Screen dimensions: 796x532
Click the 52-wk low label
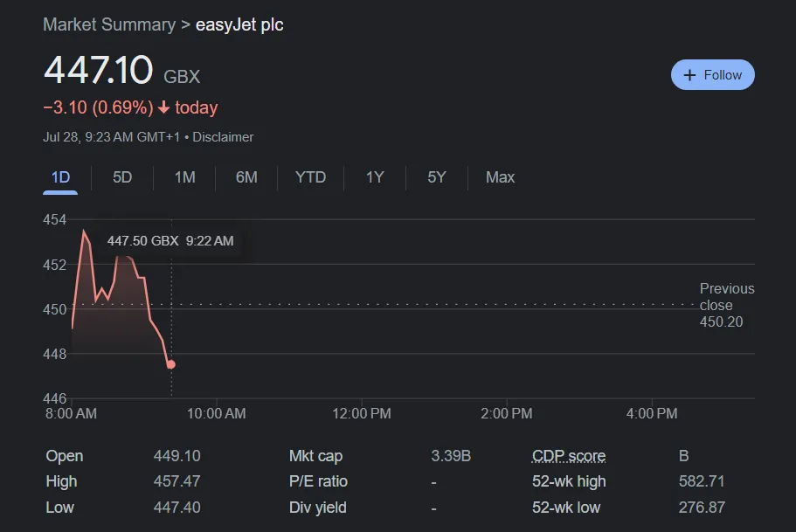pos(566,508)
